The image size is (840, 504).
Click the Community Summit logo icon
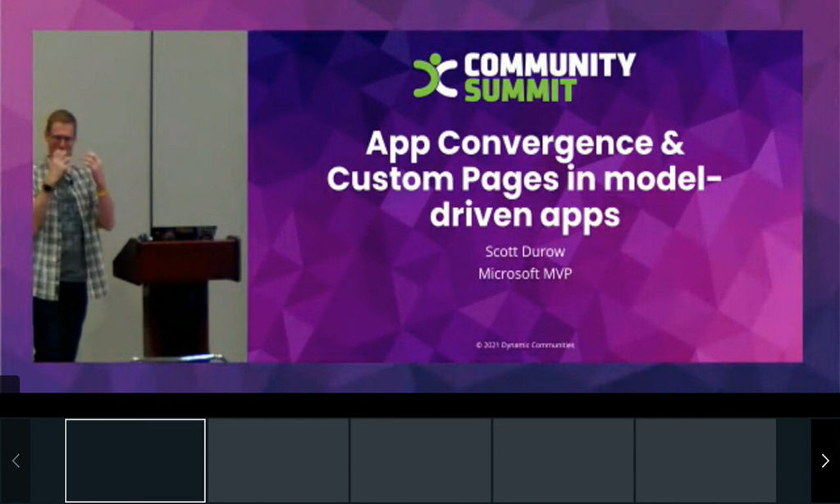[435, 75]
